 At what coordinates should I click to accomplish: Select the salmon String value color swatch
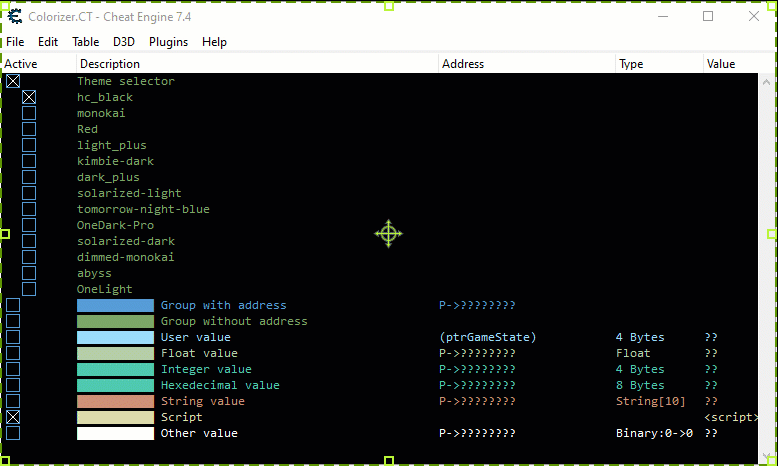(115, 401)
